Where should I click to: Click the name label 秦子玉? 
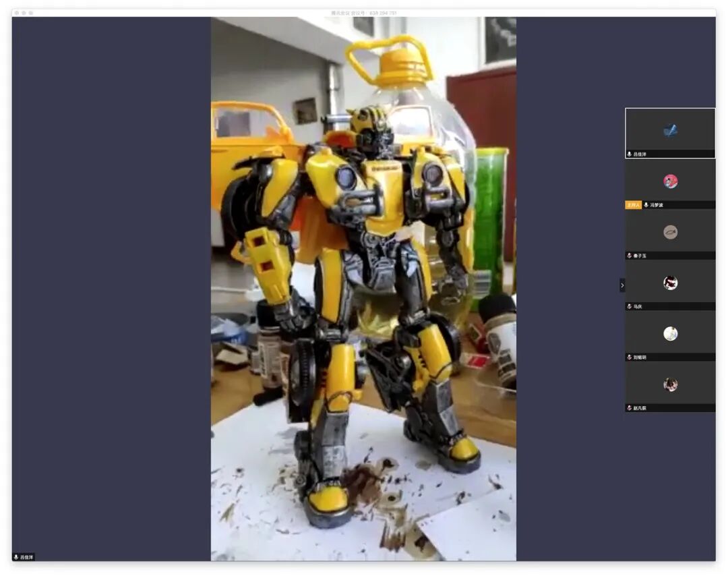(x=640, y=256)
